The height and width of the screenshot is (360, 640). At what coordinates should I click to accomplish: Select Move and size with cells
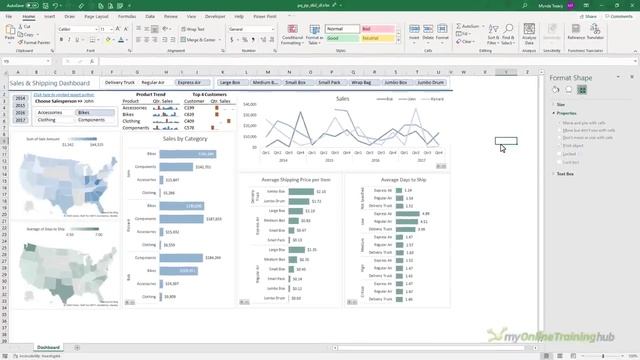[x=582, y=123]
